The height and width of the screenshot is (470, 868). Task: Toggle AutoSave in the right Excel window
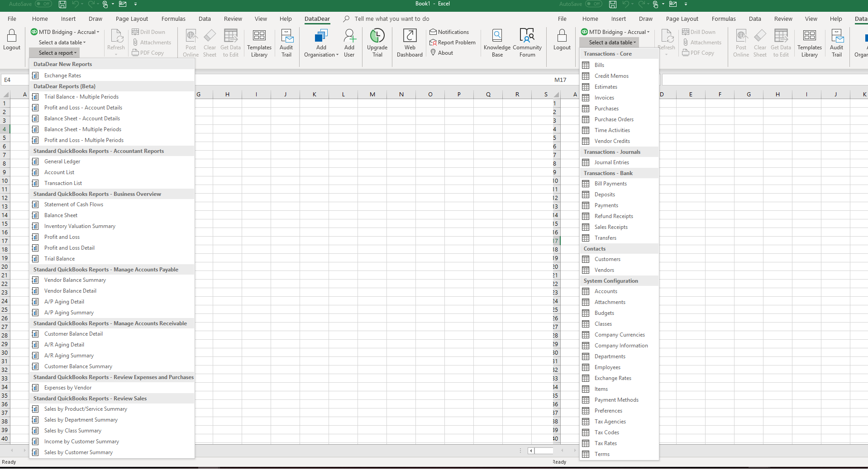594,4
